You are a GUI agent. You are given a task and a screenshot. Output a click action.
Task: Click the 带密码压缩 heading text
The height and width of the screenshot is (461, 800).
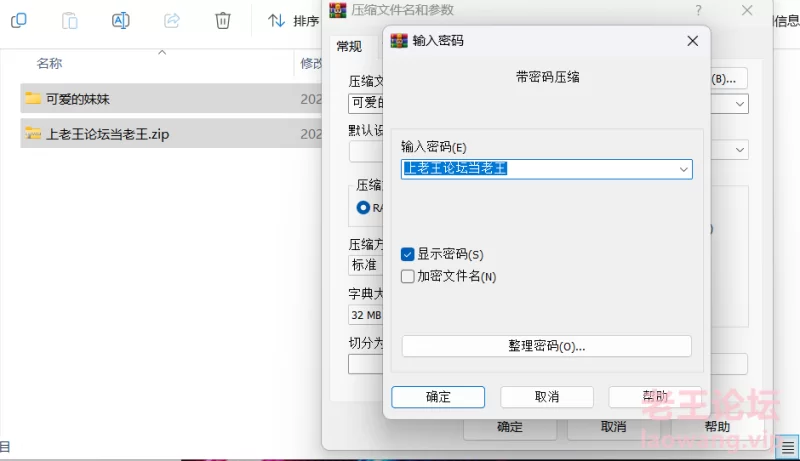coord(547,77)
